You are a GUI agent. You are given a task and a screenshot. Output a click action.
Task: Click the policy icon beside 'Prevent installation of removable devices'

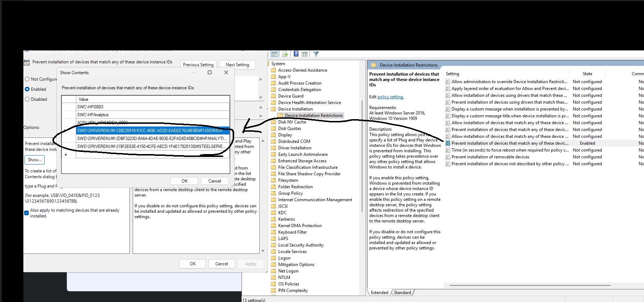coord(448,157)
